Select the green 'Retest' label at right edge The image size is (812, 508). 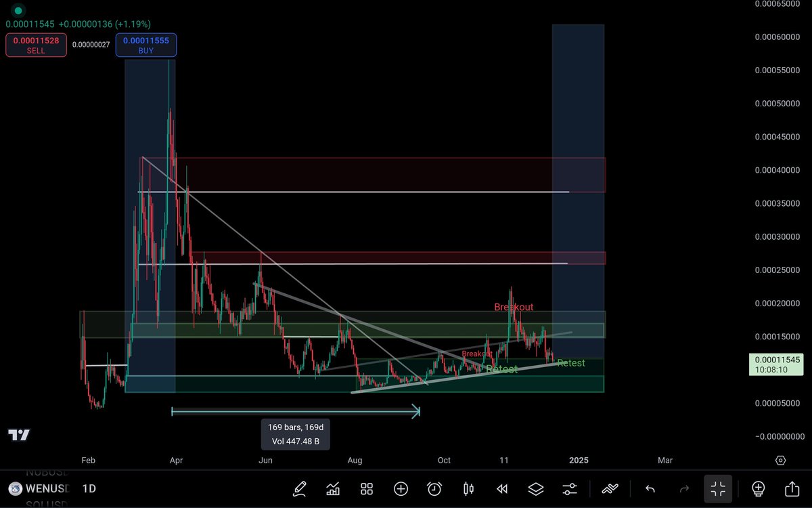571,363
